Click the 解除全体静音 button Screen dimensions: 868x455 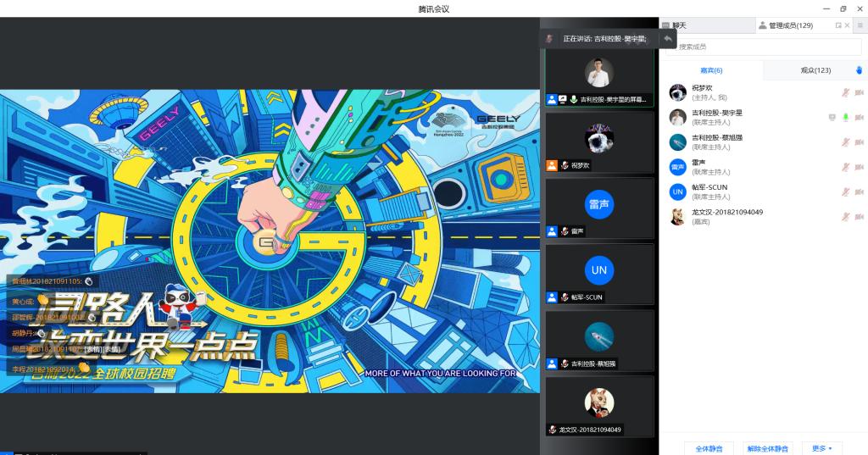(767, 448)
